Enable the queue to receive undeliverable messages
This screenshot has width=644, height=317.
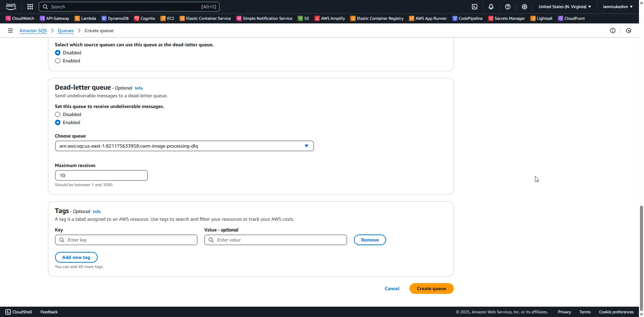57,122
